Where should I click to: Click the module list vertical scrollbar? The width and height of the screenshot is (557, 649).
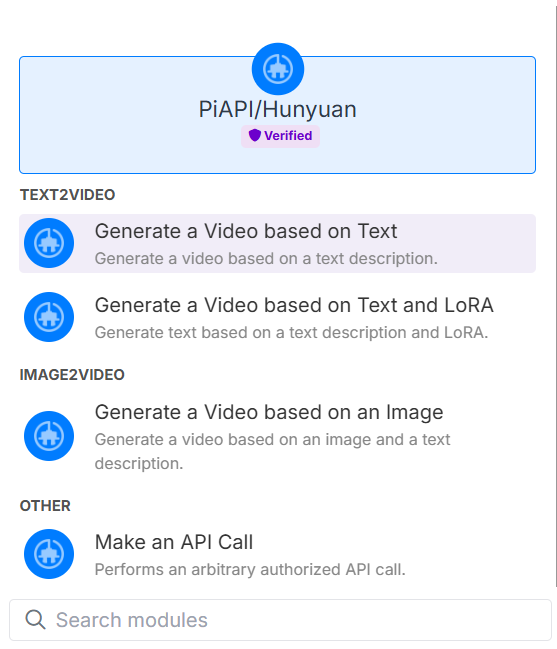(556, 296)
